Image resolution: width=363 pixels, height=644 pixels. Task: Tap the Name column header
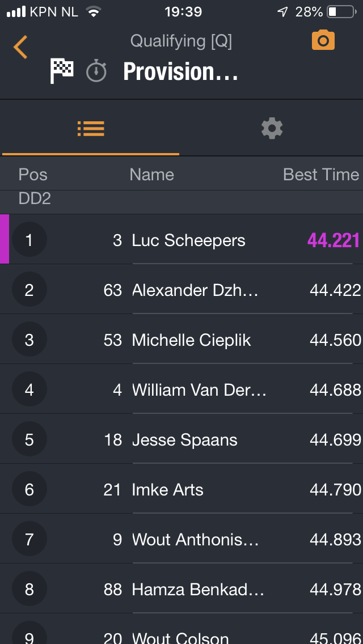(151, 175)
